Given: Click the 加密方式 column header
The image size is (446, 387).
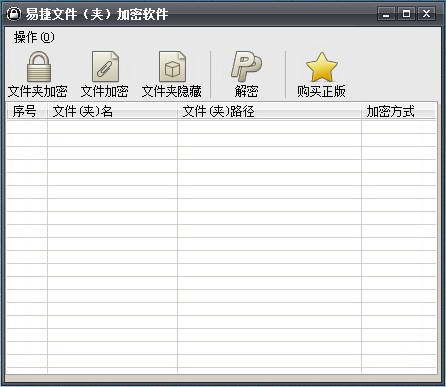Looking at the screenshot, I should coord(399,111).
